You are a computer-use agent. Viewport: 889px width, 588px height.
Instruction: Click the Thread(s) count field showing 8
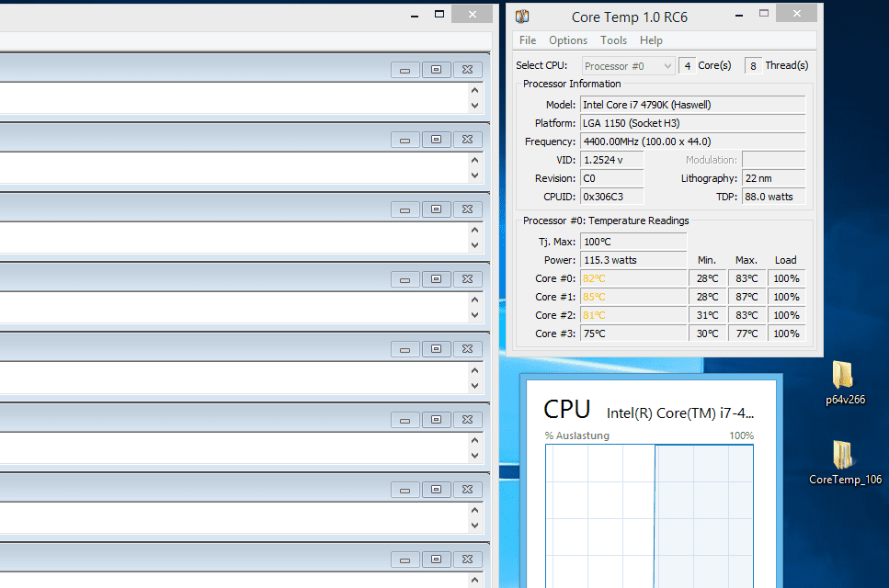point(753,66)
